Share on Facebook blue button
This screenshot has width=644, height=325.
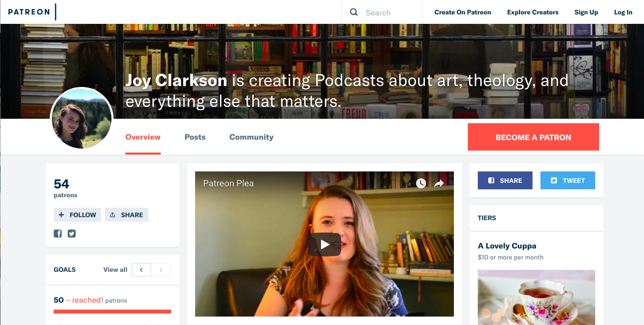point(505,180)
